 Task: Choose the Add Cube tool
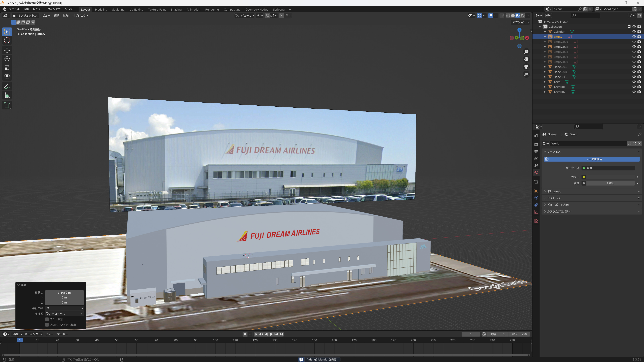click(7, 105)
